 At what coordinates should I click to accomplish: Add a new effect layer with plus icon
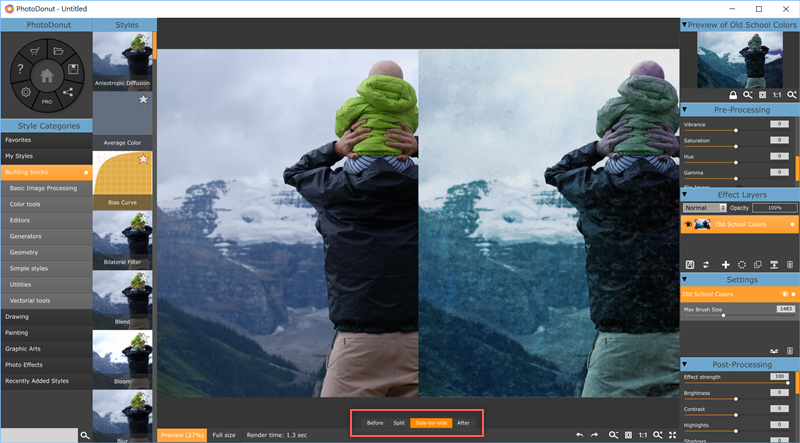(725, 264)
